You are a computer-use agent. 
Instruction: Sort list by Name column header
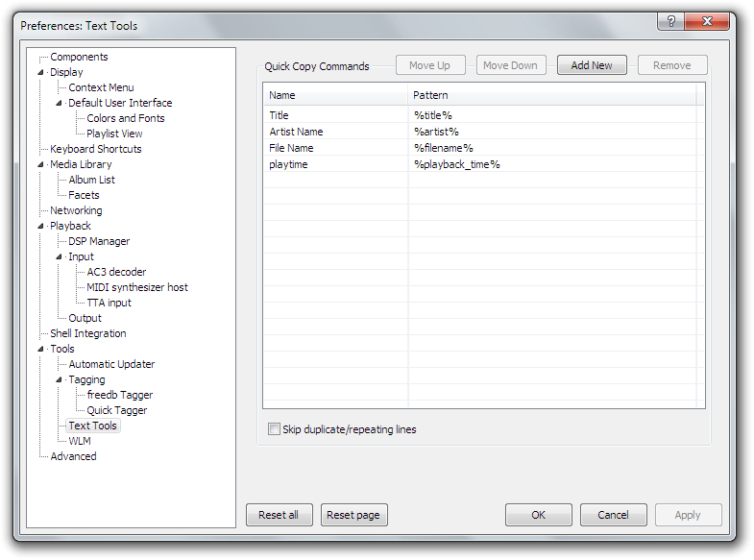point(334,95)
